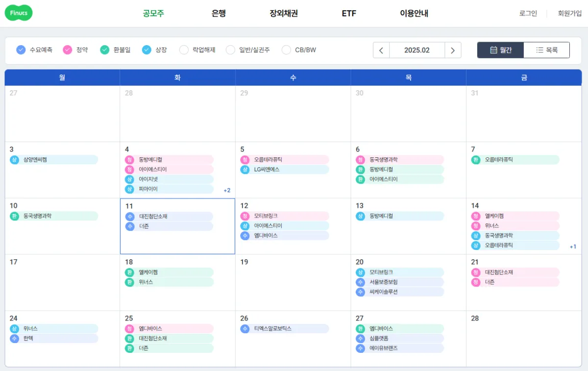
Task: Open the 에이유브랜즈 entry on the 27th
Action: click(x=400, y=348)
